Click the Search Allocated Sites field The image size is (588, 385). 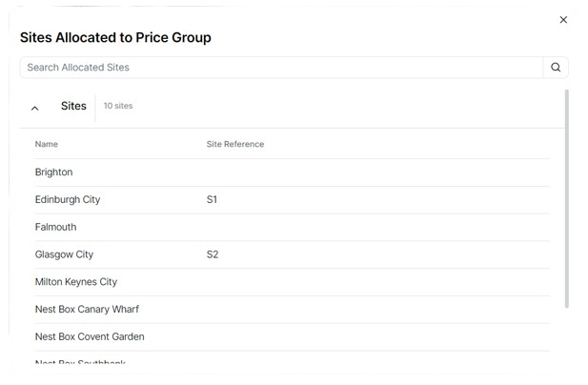[281, 68]
